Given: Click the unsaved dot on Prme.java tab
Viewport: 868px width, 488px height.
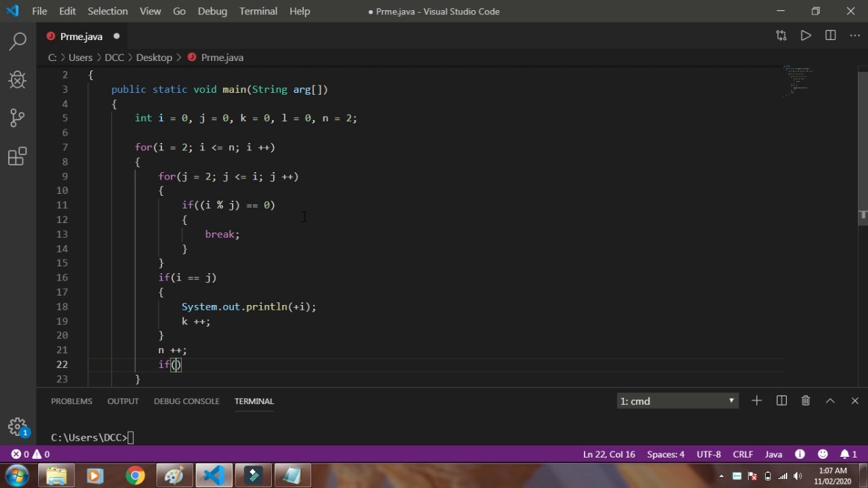Looking at the screenshot, I should (116, 36).
